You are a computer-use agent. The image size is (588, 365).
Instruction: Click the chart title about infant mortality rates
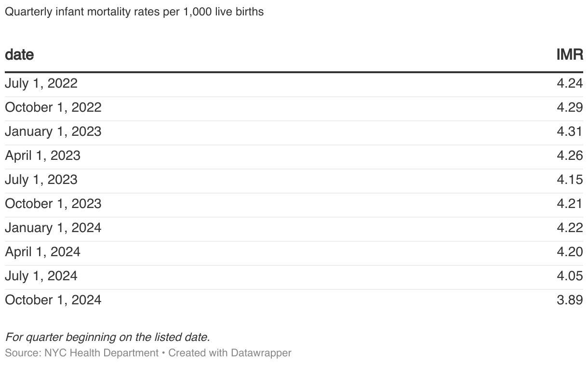134,12
